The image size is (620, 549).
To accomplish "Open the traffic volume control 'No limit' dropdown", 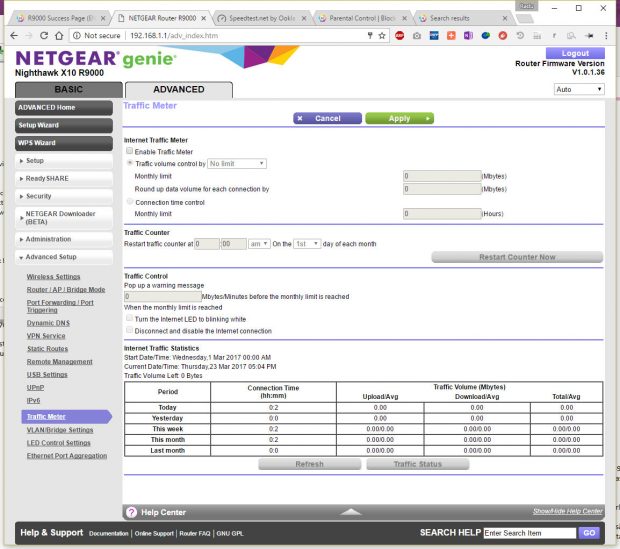I will [x=237, y=163].
